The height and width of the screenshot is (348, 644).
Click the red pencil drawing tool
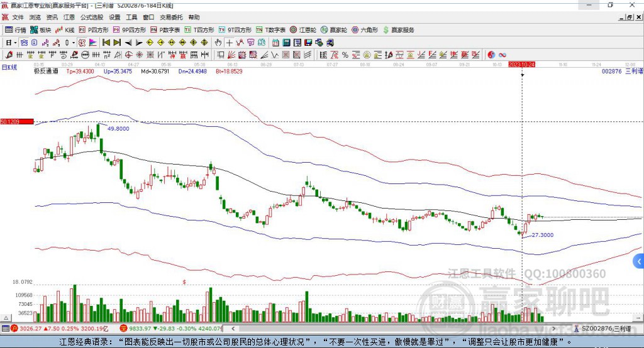[x=9, y=55]
